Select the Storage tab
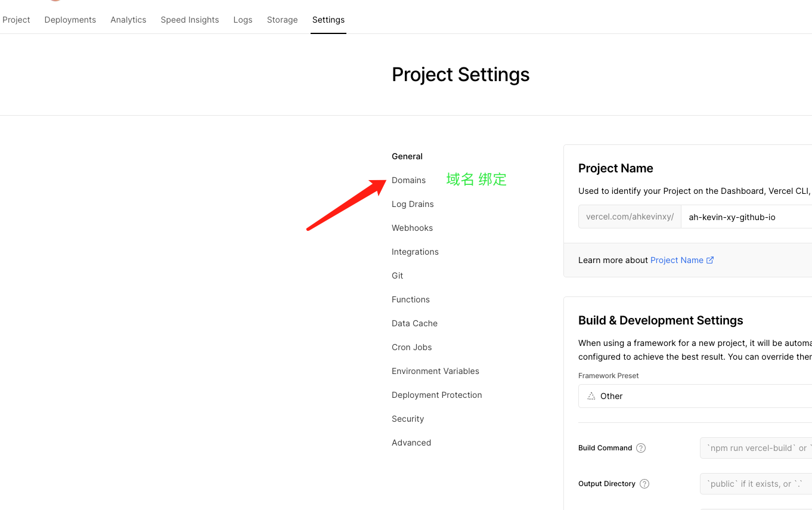The height and width of the screenshot is (510, 812). (282, 20)
